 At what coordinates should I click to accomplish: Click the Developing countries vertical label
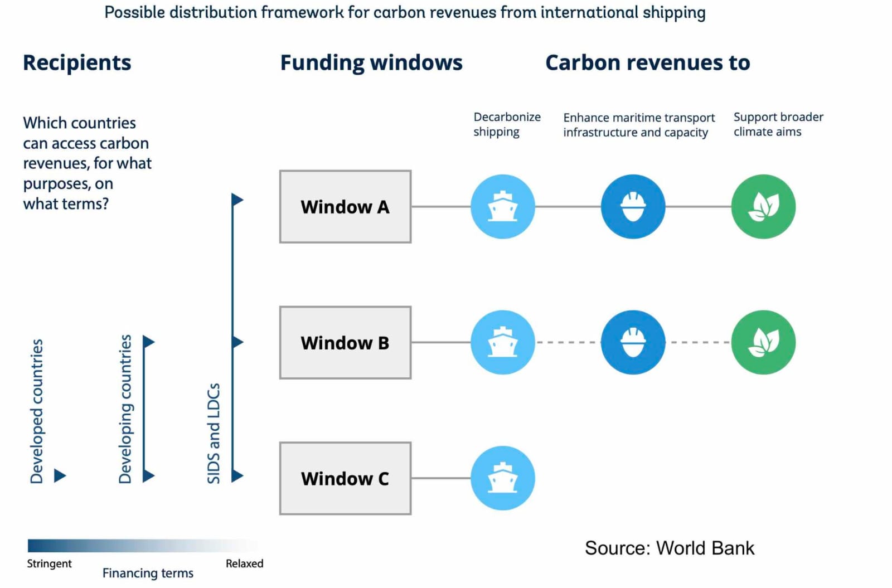point(125,409)
